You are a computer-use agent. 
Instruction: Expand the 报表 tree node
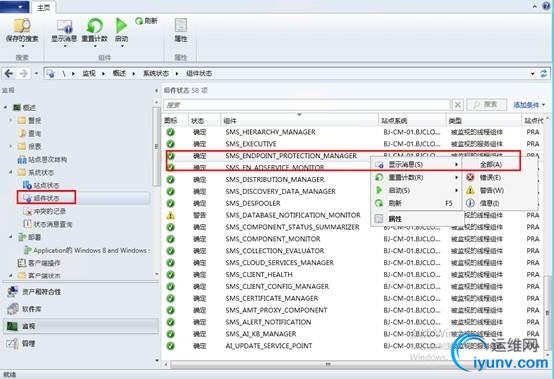coord(11,146)
